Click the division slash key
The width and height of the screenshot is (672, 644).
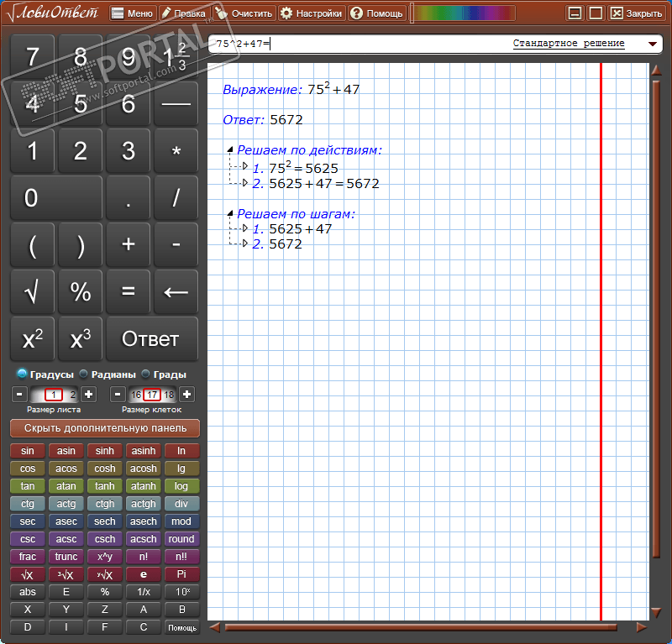176,198
